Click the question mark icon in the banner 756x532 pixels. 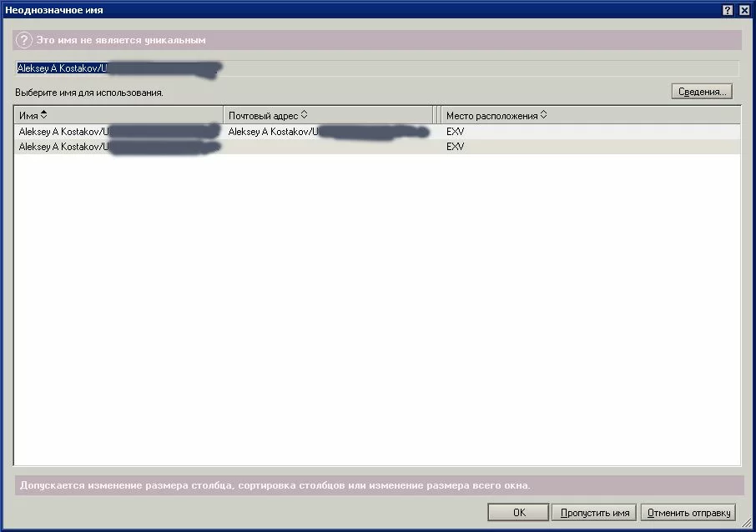point(24,40)
